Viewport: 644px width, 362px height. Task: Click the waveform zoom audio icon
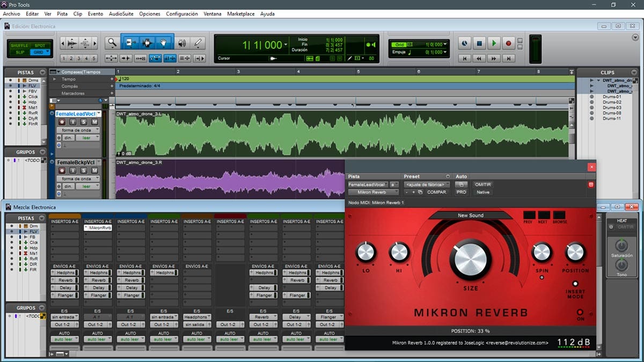[x=71, y=43]
